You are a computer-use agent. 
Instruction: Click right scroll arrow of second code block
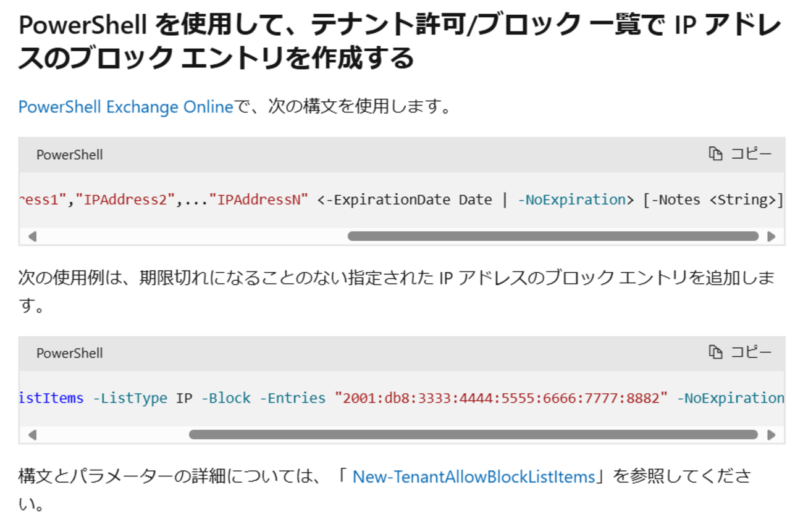[x=771, y=434]
